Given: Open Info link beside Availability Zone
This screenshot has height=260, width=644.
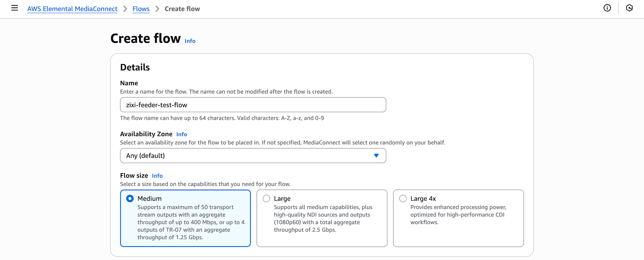Looking at the screenshot, I should 182,134.
